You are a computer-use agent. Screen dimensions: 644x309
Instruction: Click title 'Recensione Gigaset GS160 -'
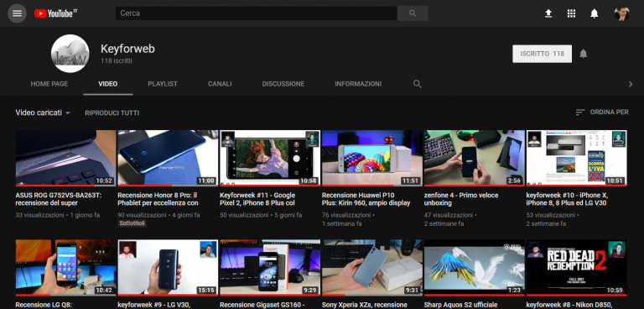(x=262, y=305)
